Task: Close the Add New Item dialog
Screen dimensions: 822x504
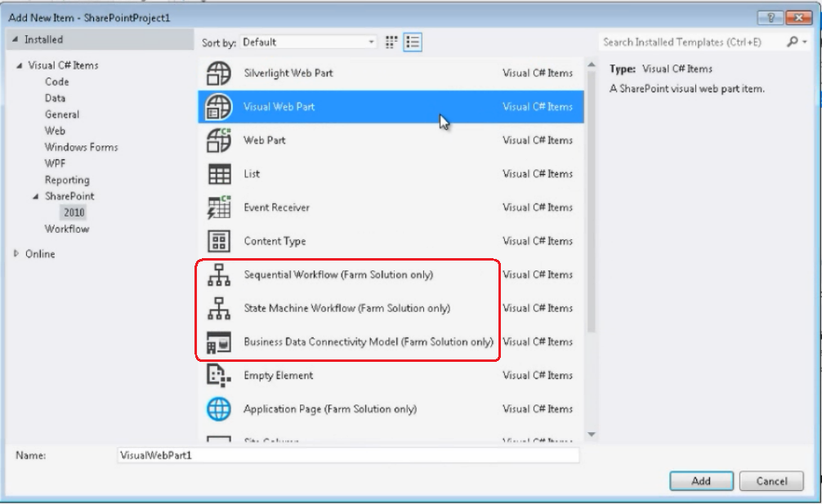Action: click(x=799, y=18)
